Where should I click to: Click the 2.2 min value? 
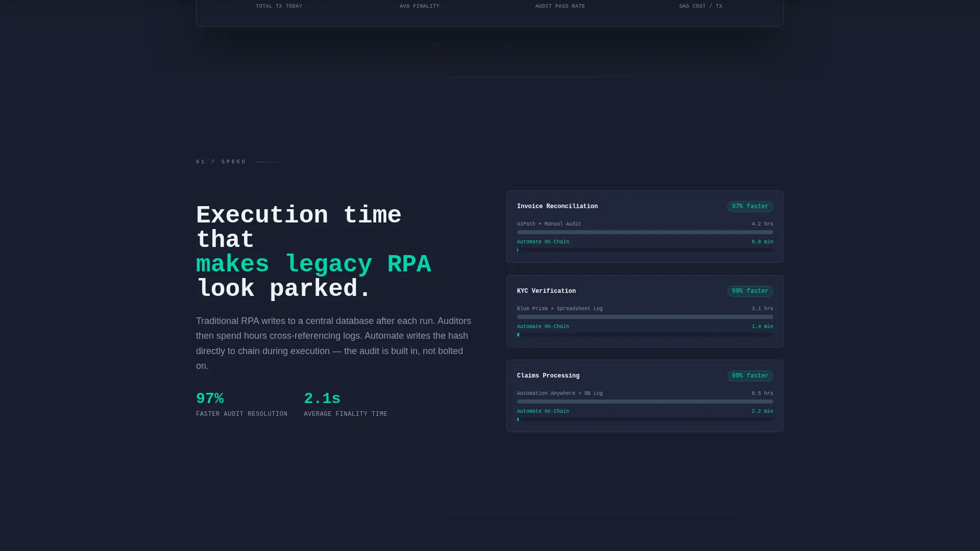point(763,411)
